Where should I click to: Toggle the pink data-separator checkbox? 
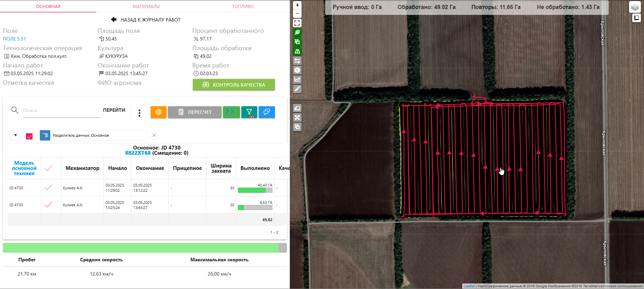[29, 136]
